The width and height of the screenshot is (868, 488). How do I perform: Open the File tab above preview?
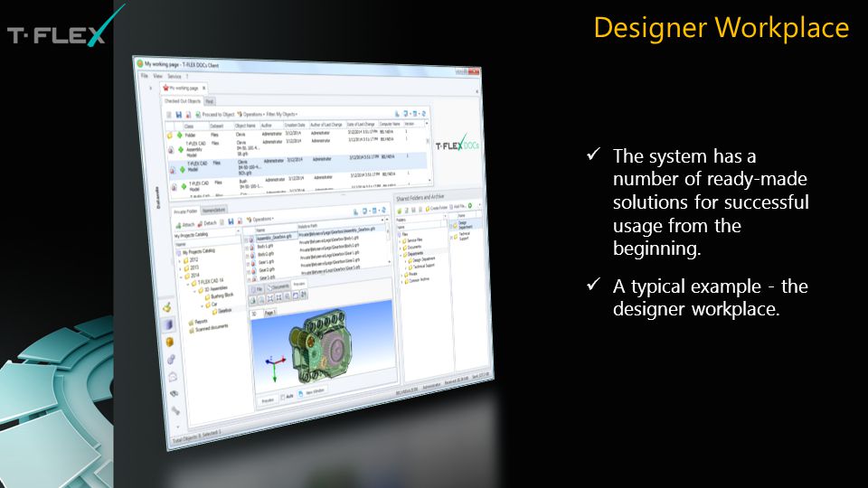[257, 289]
